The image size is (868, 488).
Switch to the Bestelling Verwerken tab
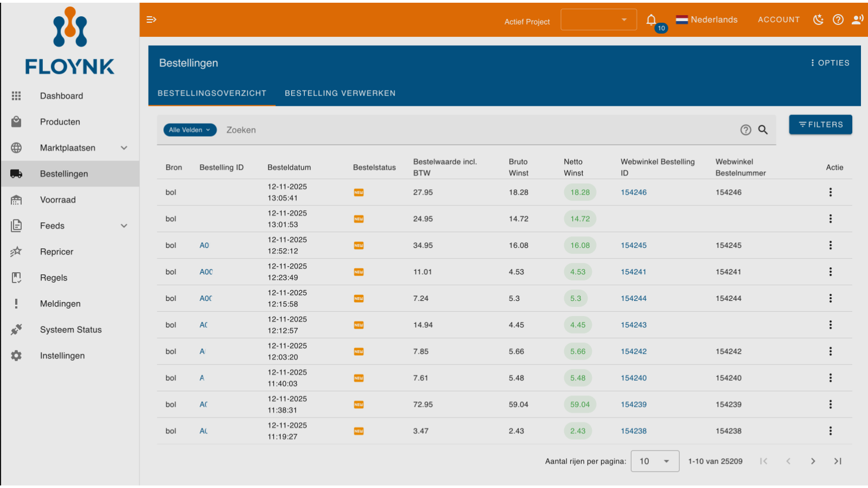(340, 93)
